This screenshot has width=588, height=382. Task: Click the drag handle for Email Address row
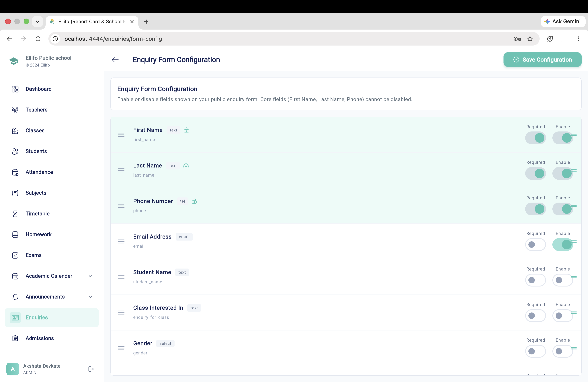[121, 241]
